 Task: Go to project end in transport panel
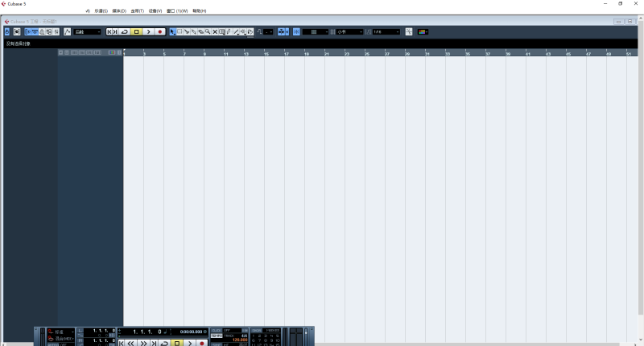click(x=154, y=343)
